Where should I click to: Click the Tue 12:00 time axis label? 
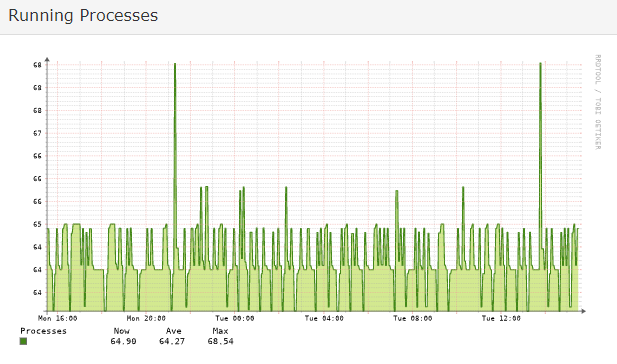[x=501, y=318]
